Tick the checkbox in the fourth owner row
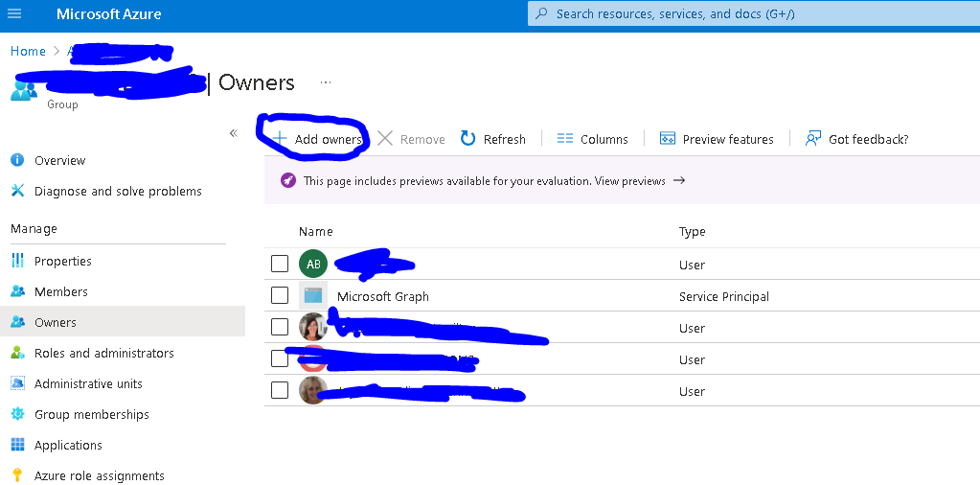 280,358
